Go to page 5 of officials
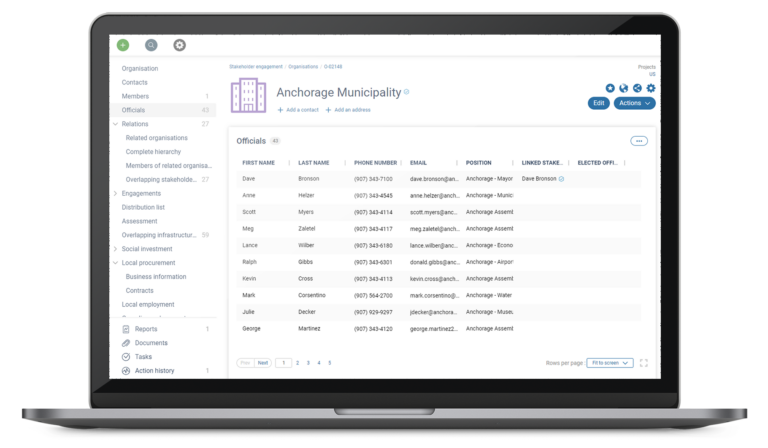768x448 pixels. click(330, 363)
